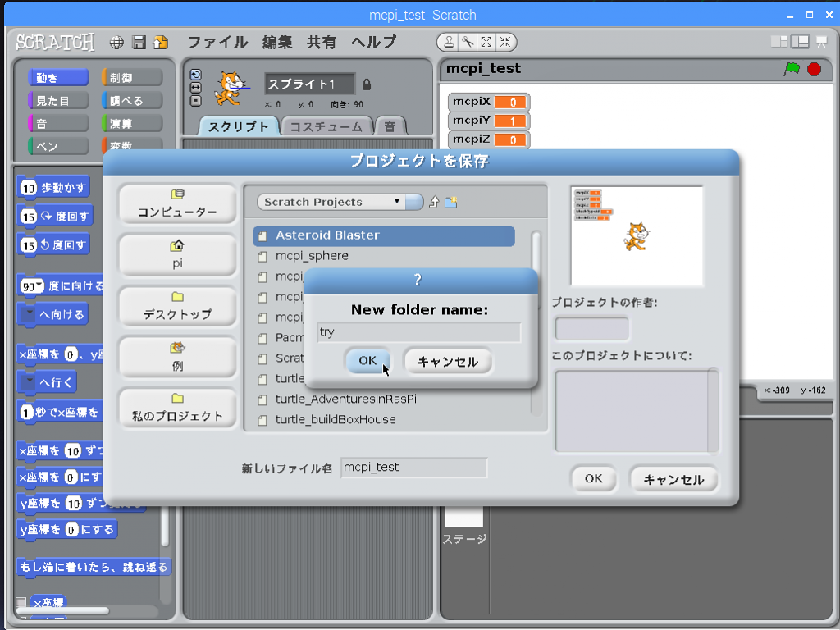Select the duplicate stamp tool
The width and height of the screenshot is (840, 630).
click(x=449, y=42)
